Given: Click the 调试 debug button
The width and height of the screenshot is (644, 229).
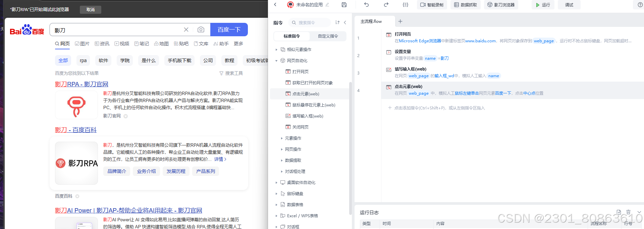Looking at the screenshot, I should 569,5.
